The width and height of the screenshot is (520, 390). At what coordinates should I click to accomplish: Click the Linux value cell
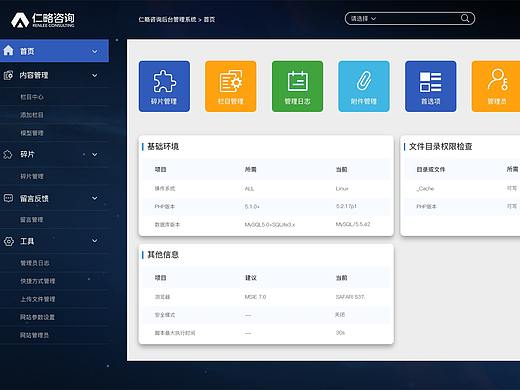click(342, 189)
